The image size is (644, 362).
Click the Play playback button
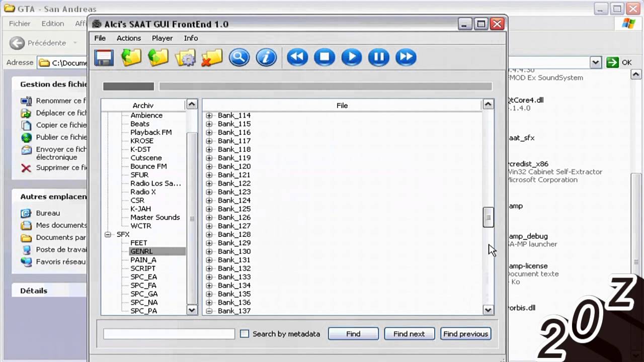(x=352, y=57)
